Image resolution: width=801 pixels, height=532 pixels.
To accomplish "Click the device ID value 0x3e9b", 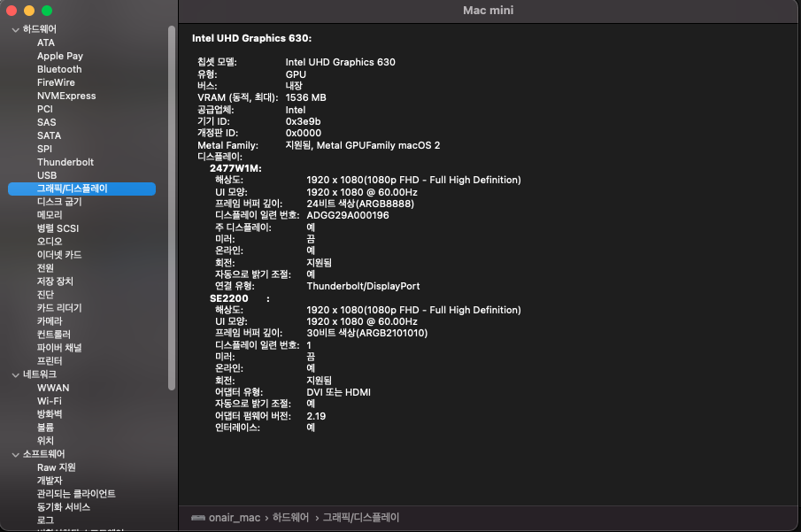I will pyautogui.click(x=303, y=121).
